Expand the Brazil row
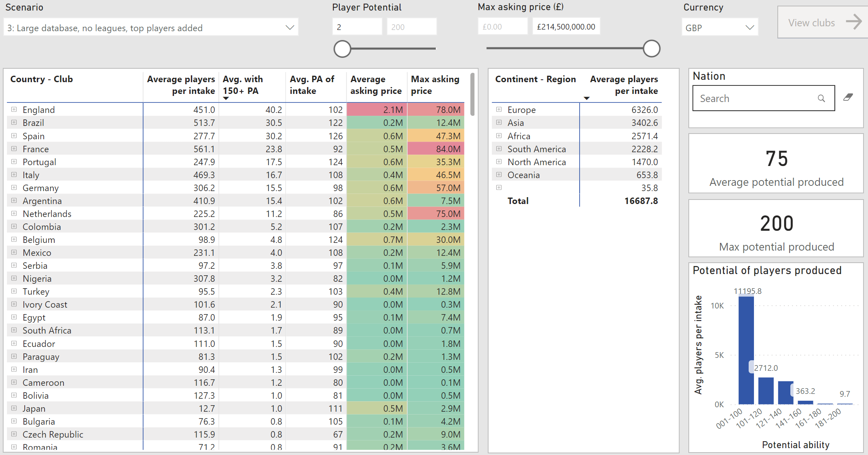Image resolution: width=868 pixels, height=455 pixels. tap(14, 122)
